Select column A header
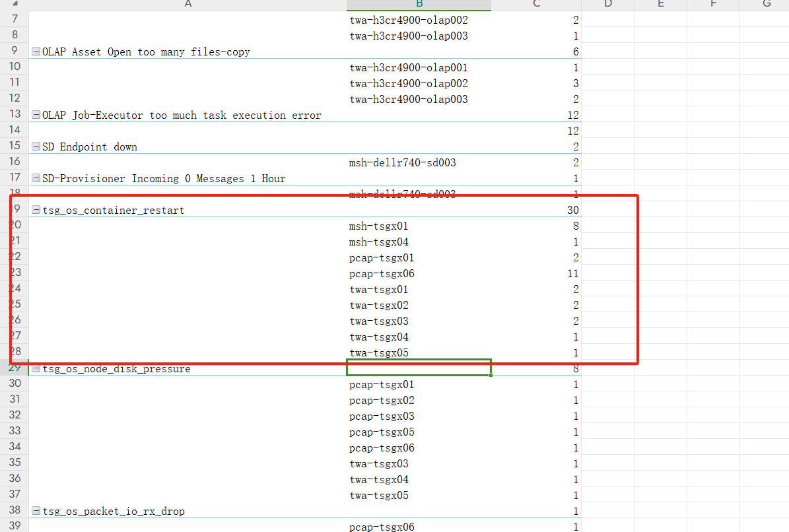The height and width of the screenshot is (532, 789). point(188,5)
